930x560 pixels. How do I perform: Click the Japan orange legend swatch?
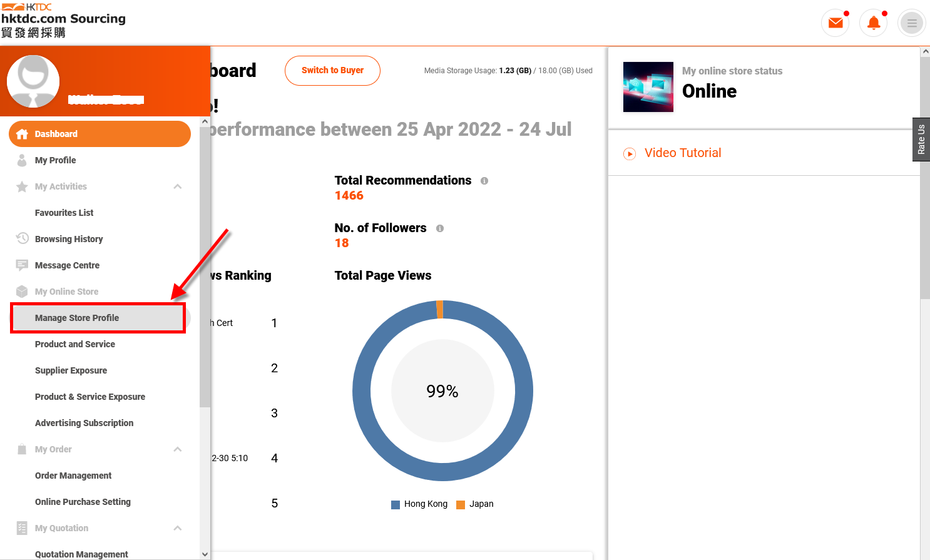coord(461,505)
